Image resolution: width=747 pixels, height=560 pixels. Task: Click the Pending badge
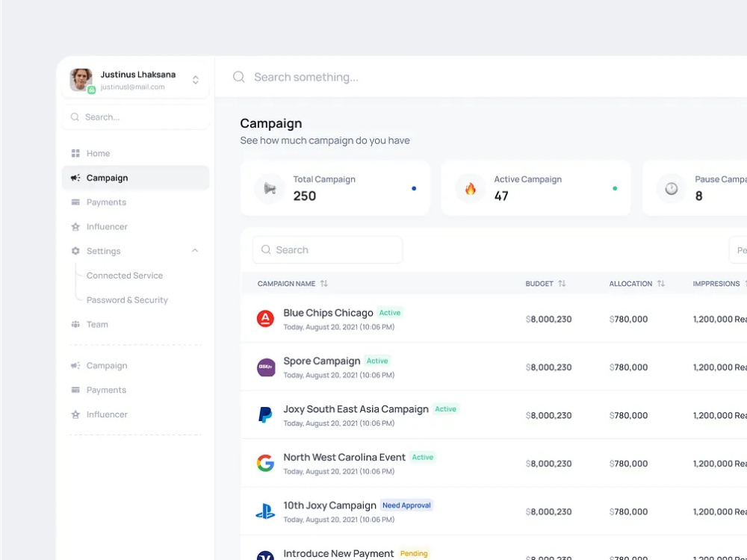pyautogui.click(x=414, y=553)
